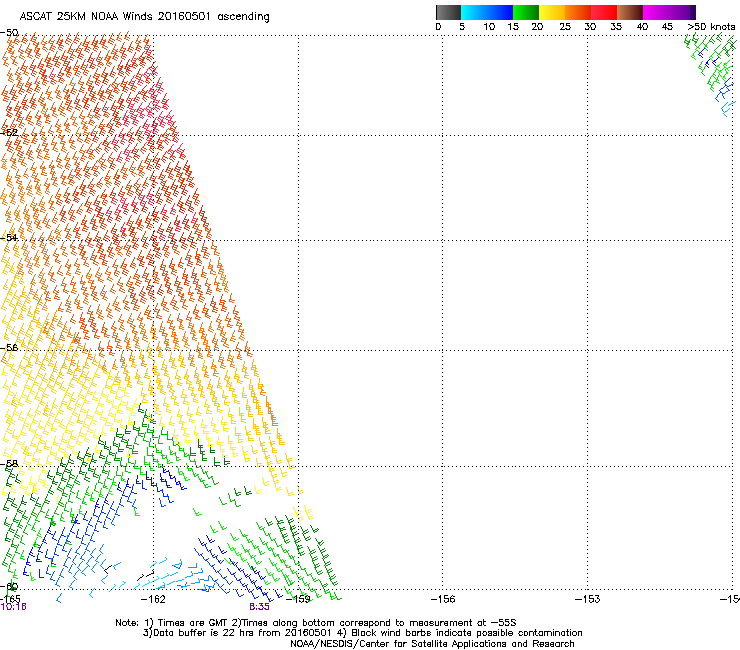Image resolution: width=740 pixels, height=650 pixels.
Task: Click the -162 longitude axis label
Action: (154, 599)
